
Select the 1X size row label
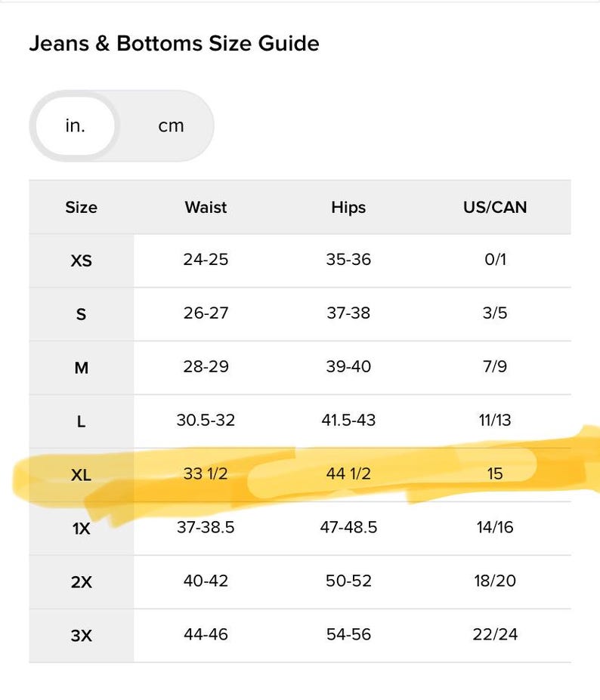[82, 529]
